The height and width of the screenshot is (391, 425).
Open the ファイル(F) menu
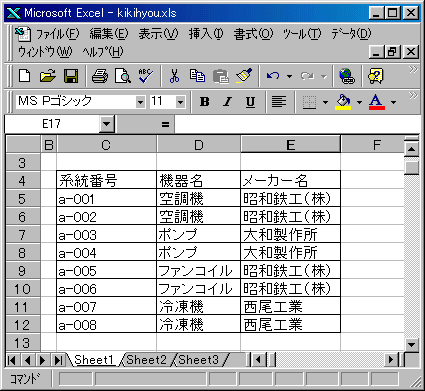click(x=57, y=34)
